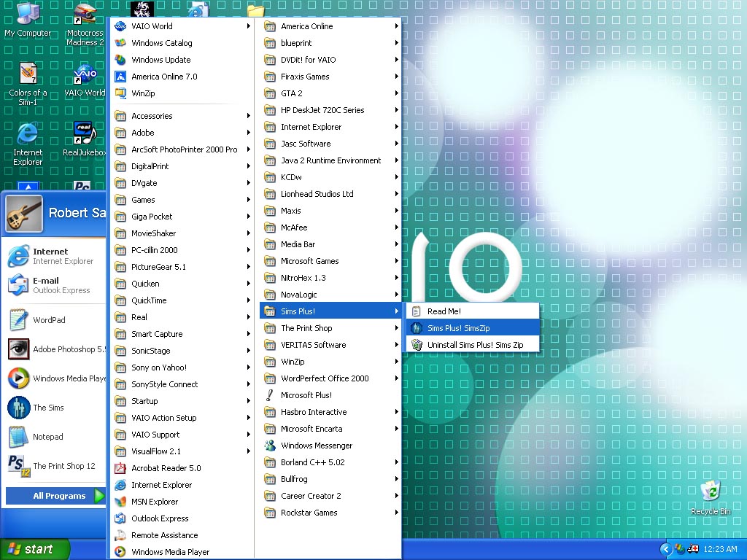The image size is (747, 560).
Task: Open the QuickTime program group
Action: coord(183,300)
